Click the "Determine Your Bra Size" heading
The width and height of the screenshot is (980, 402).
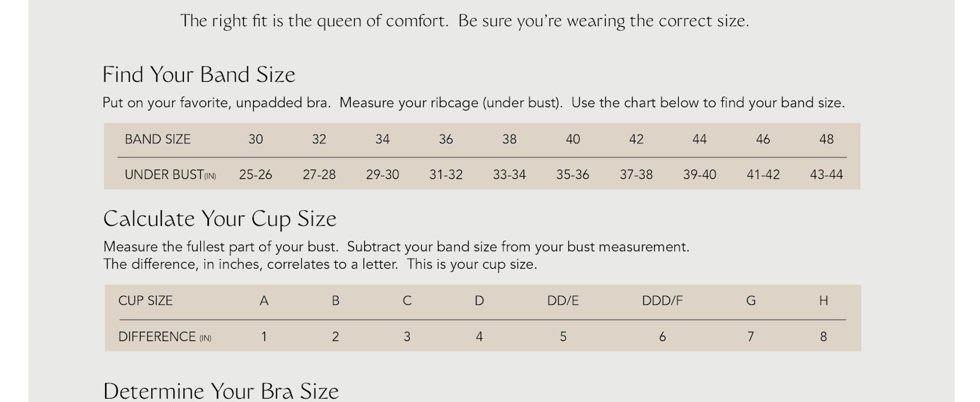pos(221,391)
